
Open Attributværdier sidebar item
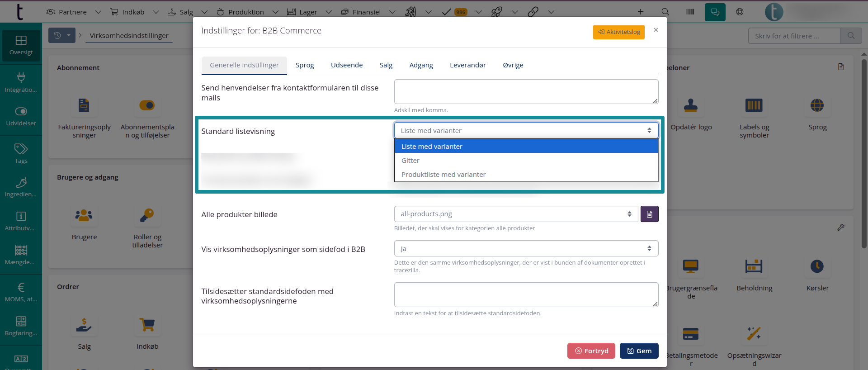[21, 221]
